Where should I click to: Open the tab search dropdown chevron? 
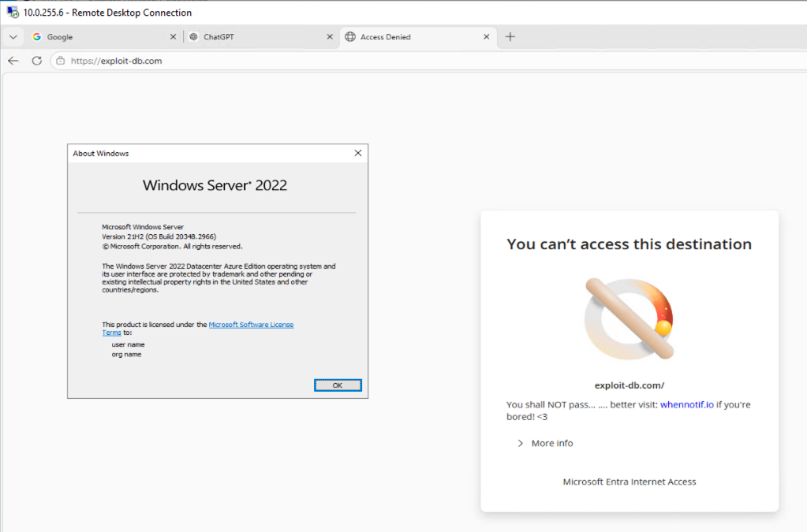point(13,36)
